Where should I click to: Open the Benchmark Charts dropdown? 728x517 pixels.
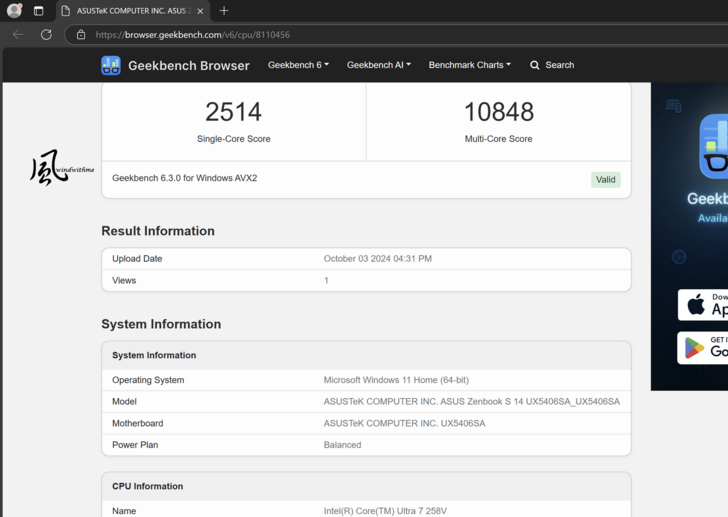point(469,65)
